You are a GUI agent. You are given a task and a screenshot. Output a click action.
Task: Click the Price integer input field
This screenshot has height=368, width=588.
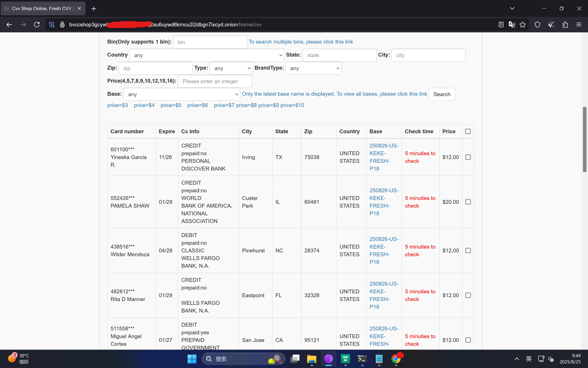click(x=215, y=81)
